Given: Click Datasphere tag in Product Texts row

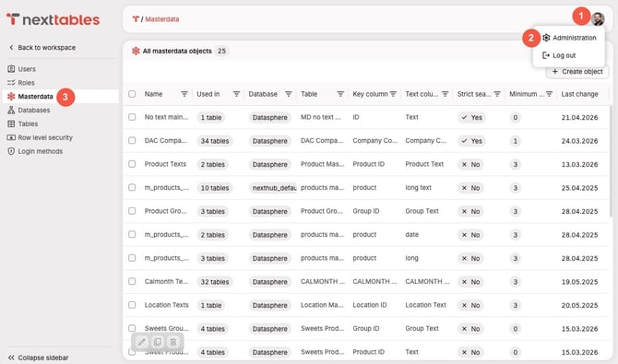Looking at the screenshot, I should 270,164.
